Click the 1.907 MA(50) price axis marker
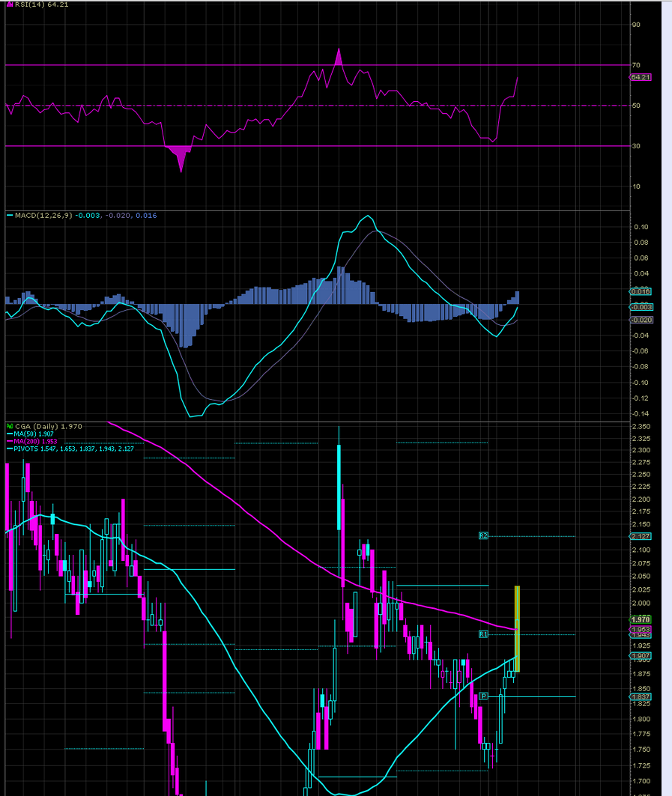 (x=641, y=655)
